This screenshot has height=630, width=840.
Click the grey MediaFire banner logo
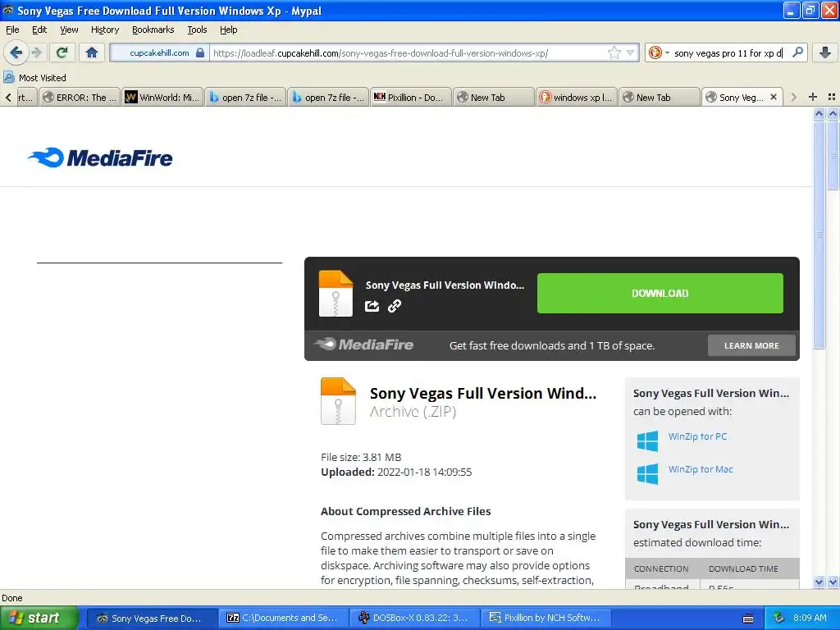[x=363, y=344]
